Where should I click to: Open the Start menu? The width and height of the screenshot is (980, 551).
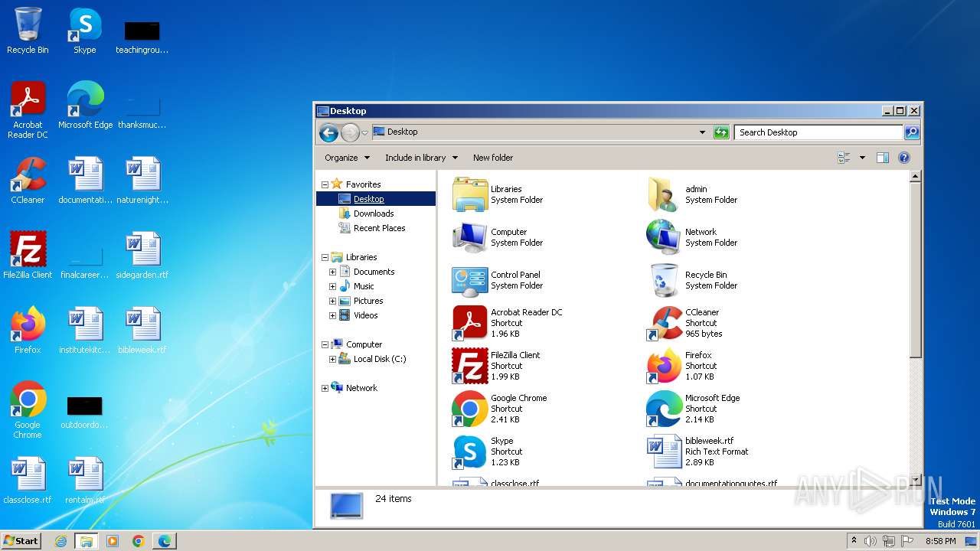pos(21,540)
